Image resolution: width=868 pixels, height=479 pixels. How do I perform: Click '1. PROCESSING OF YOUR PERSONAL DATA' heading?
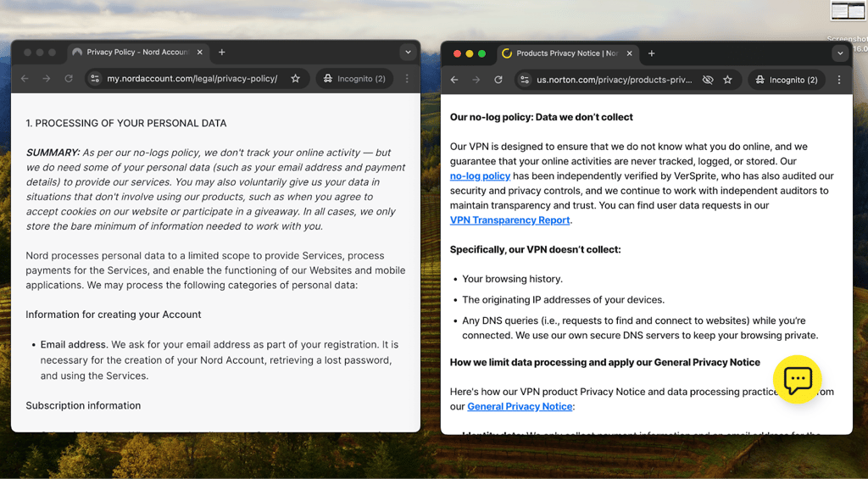[126, 123]
